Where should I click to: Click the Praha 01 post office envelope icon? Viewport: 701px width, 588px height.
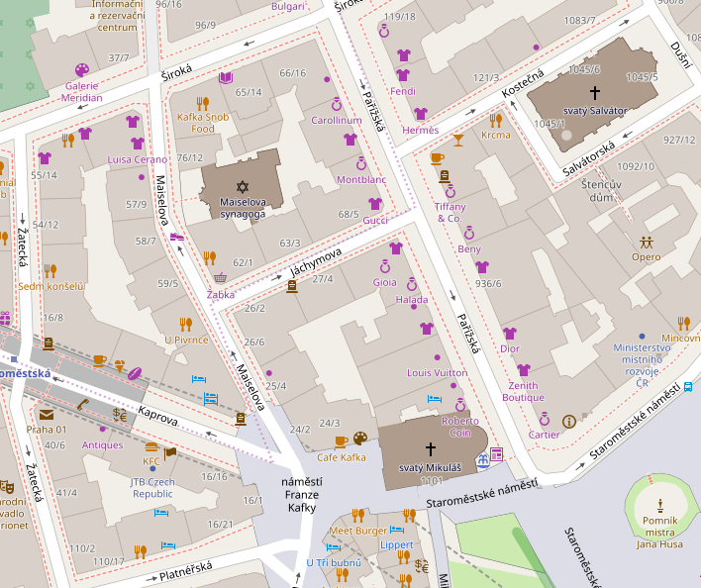[47, 415]
